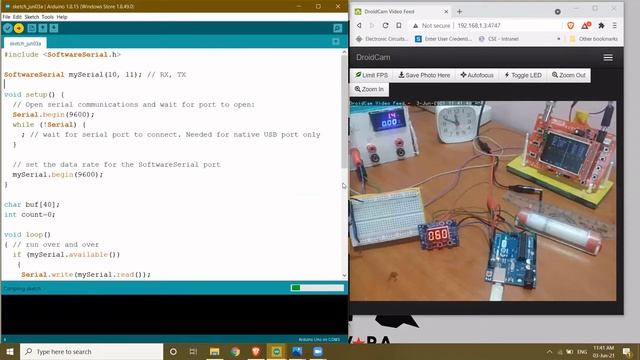The image size is (640, 360).
Task: Click the bookmark page icon in the browser toolbar
Action: 399,25
